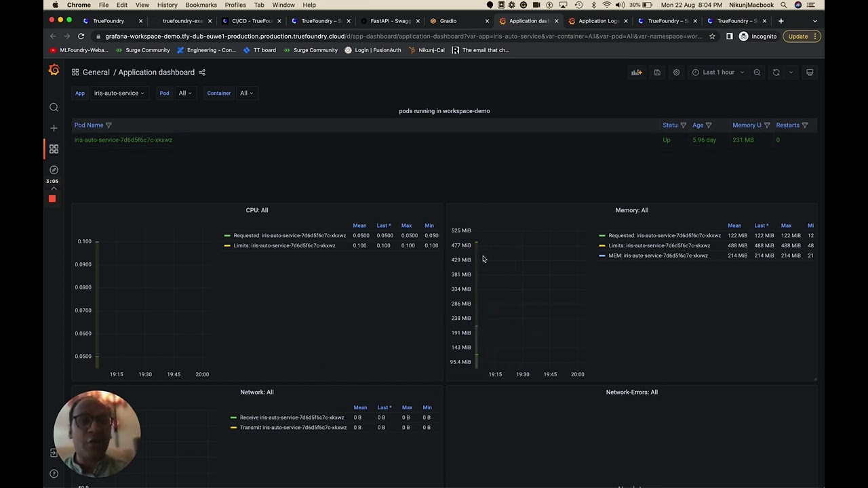Viewport: 868px width, 488px height.
Task: Switch to the Gradio browser tab
Action: click(460, 21)
